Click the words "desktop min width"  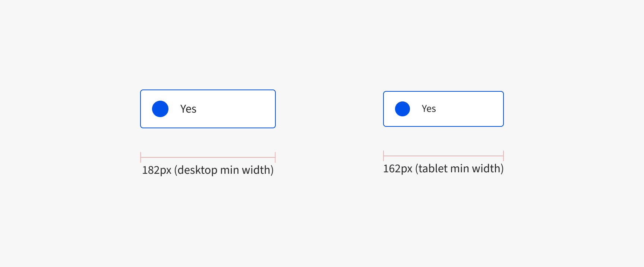tap(224, 170)
